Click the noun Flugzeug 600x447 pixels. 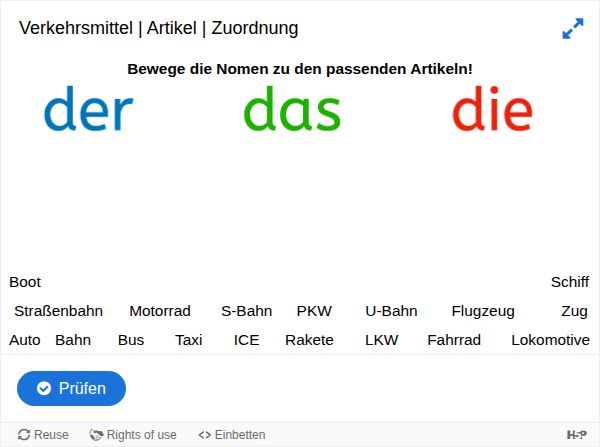click(x=483, y=311)
